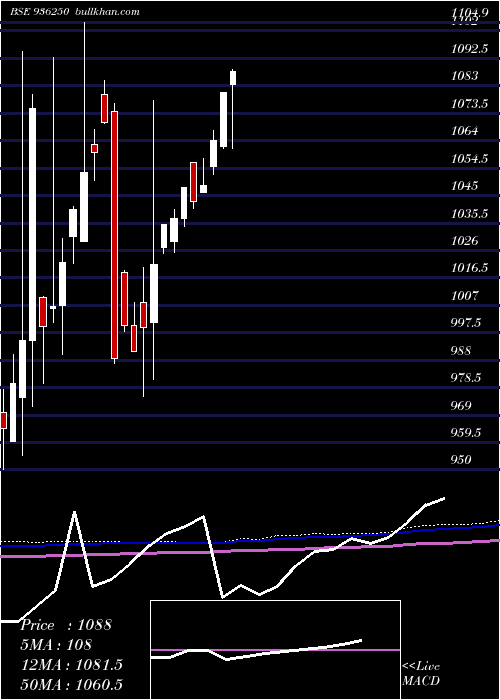Image resolution: width=500 pixels, height=700 pixels.
Task: Click the 988 price axis label
Action: [x=461, y=350]
